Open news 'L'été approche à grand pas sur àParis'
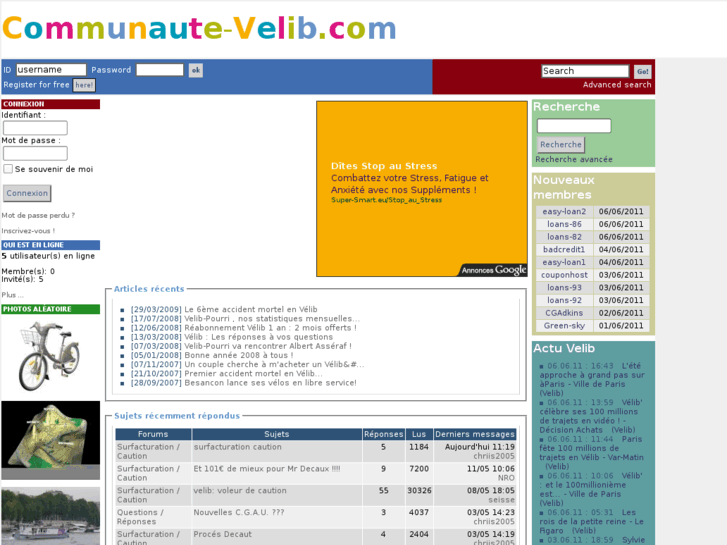Screen dimensions: 727x545 point(592,379)
